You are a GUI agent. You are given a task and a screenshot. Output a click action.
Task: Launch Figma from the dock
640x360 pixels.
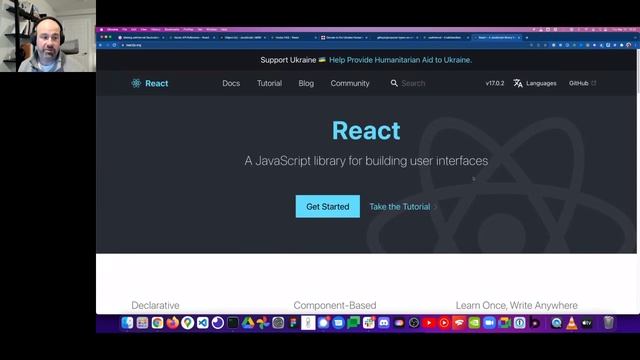(293, 323)
